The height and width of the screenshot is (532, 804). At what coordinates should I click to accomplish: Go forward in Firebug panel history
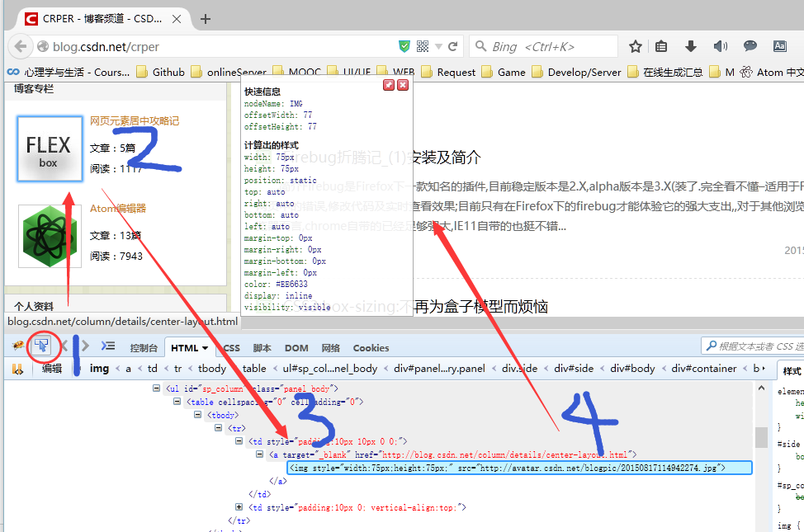point(85,346)
